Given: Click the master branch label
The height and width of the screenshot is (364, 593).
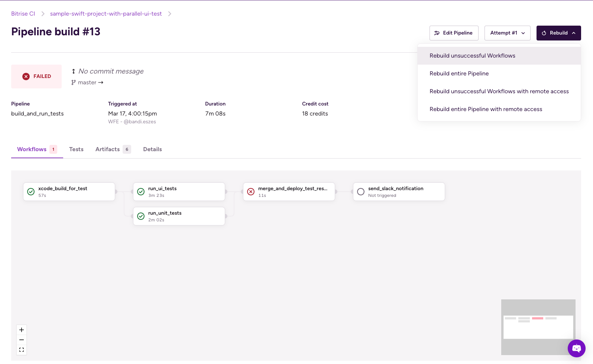Looking at the screenshot, I should (x=87, y=82).
